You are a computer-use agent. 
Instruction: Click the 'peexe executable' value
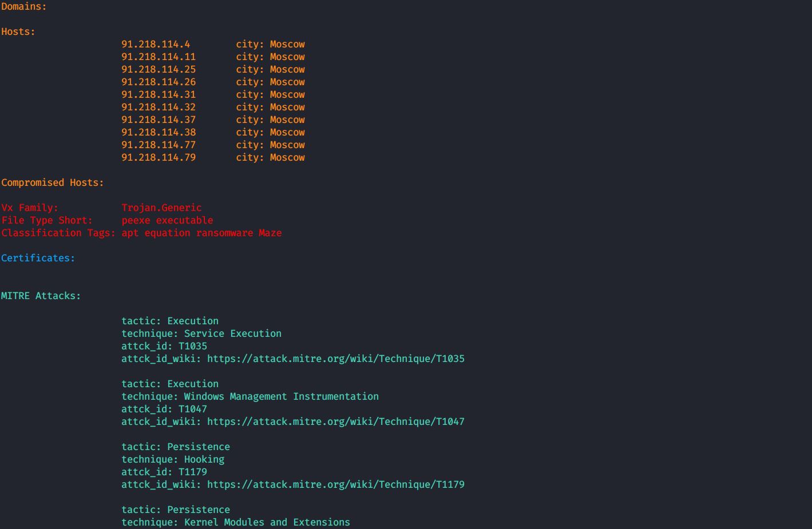coord(167,221)
